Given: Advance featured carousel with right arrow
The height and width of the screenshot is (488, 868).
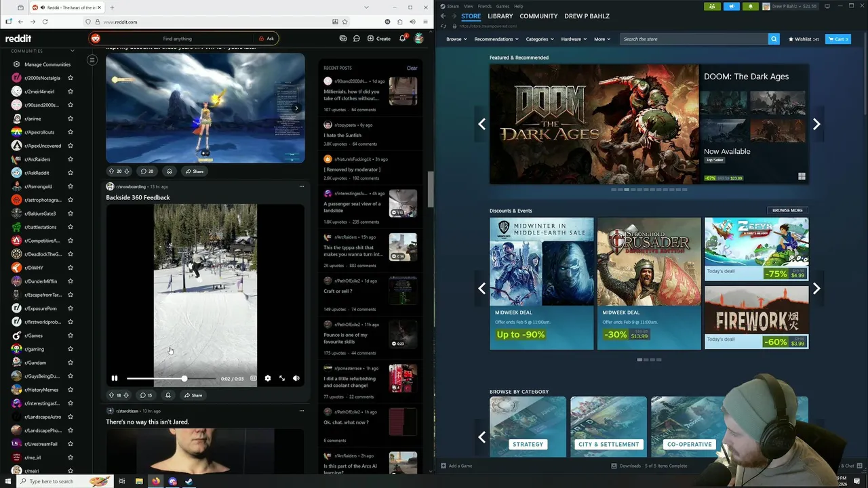Looking at the screenshot, I should pos(816,124).
